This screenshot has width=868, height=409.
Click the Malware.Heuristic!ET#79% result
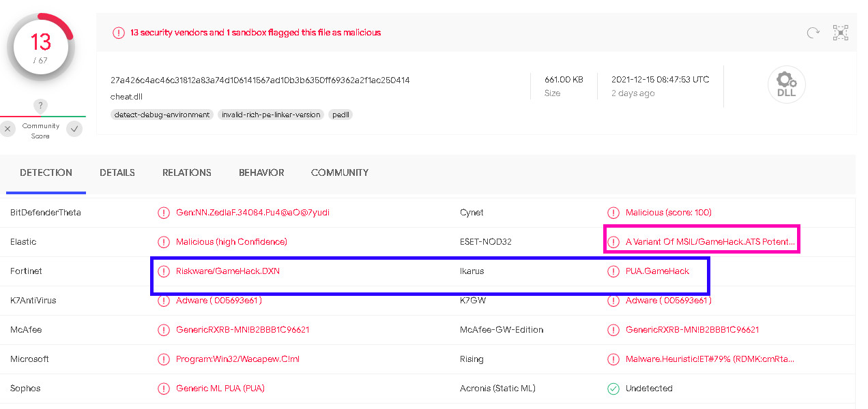710,359
